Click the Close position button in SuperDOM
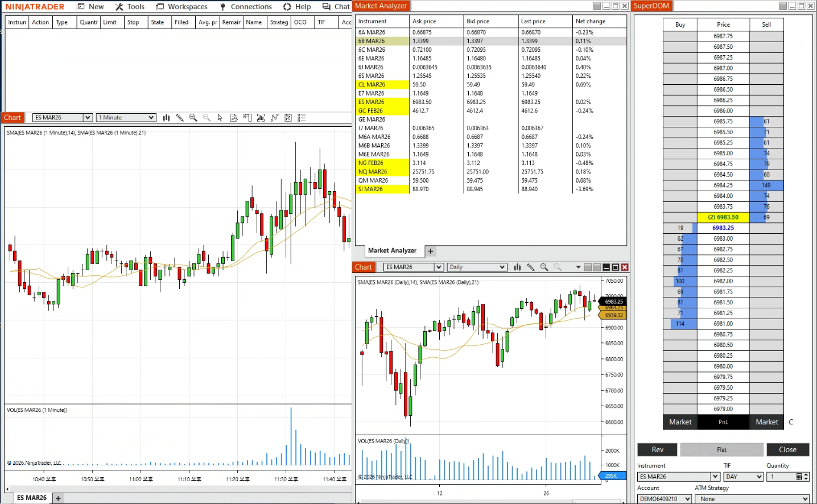 tap(787, 449)
